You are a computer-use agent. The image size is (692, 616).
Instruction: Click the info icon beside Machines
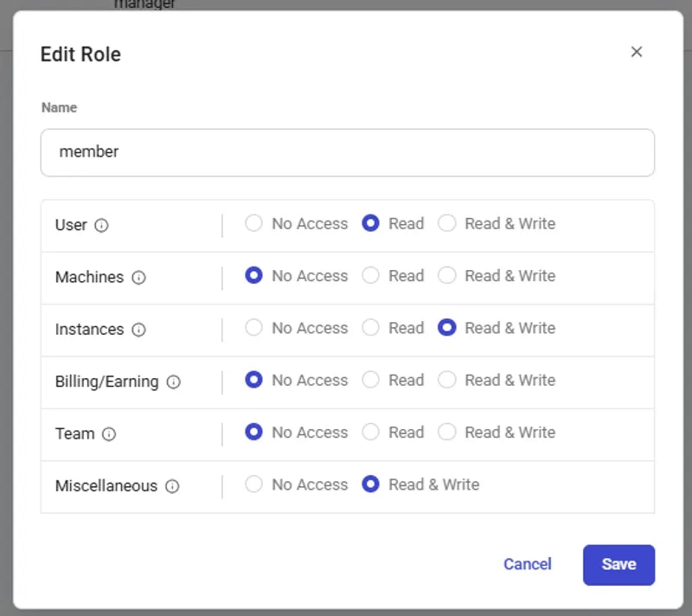point(138,278)
